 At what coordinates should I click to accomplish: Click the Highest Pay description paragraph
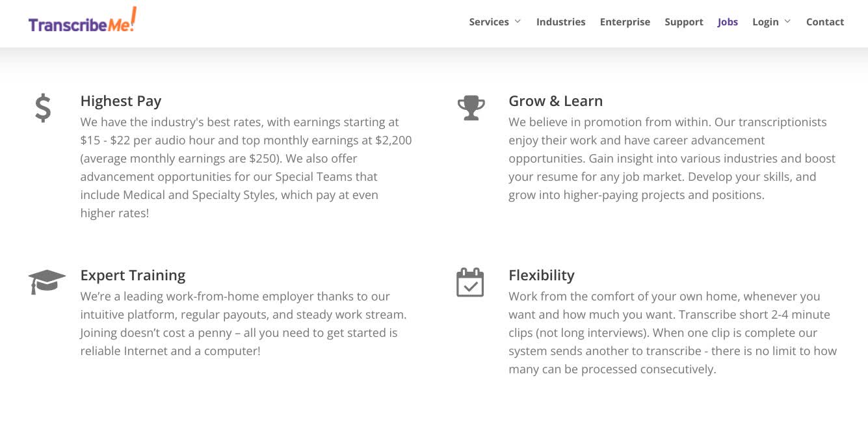[x=246, y=167]
